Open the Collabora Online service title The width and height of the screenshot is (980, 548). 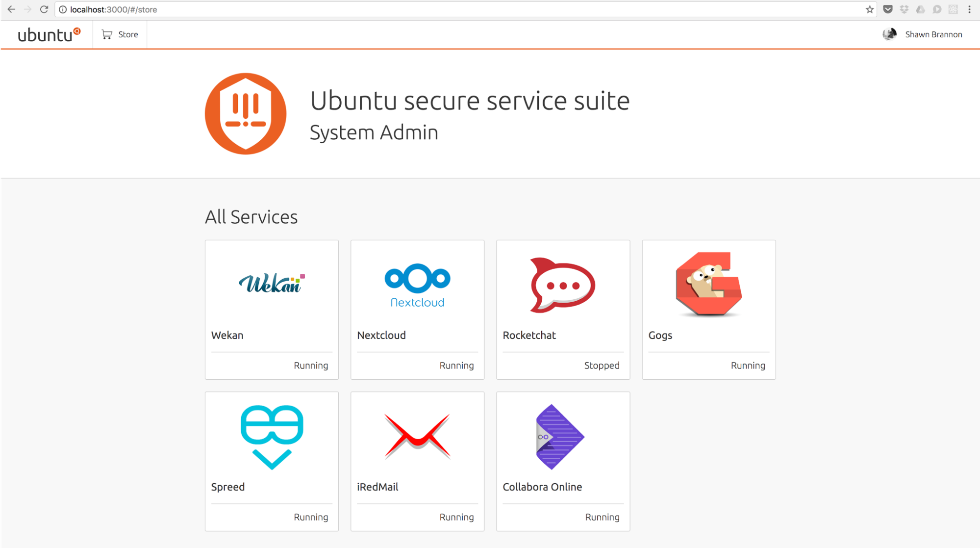point(542,487)
